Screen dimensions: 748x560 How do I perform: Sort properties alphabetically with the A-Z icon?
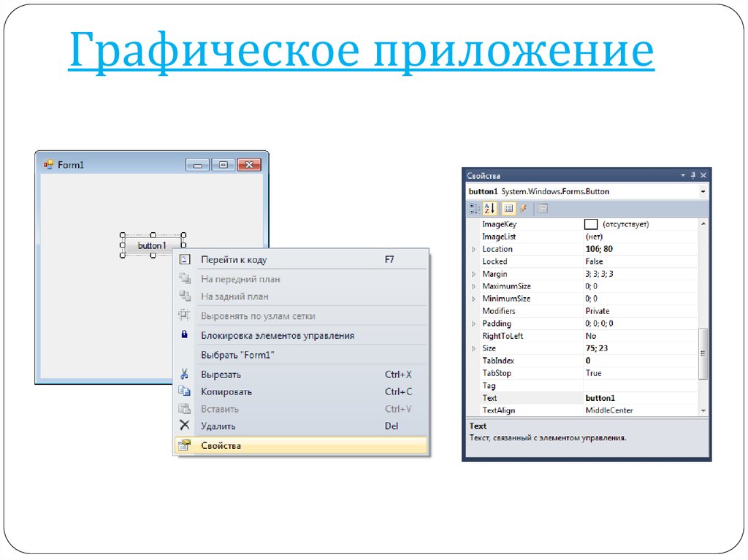[489, 209]
